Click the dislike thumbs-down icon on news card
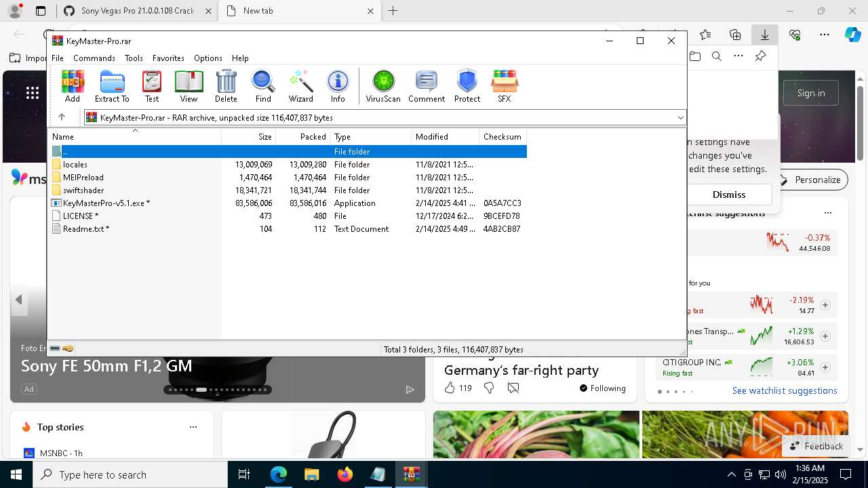Viewport: 868px width, 488px height. tap(489, 388)
